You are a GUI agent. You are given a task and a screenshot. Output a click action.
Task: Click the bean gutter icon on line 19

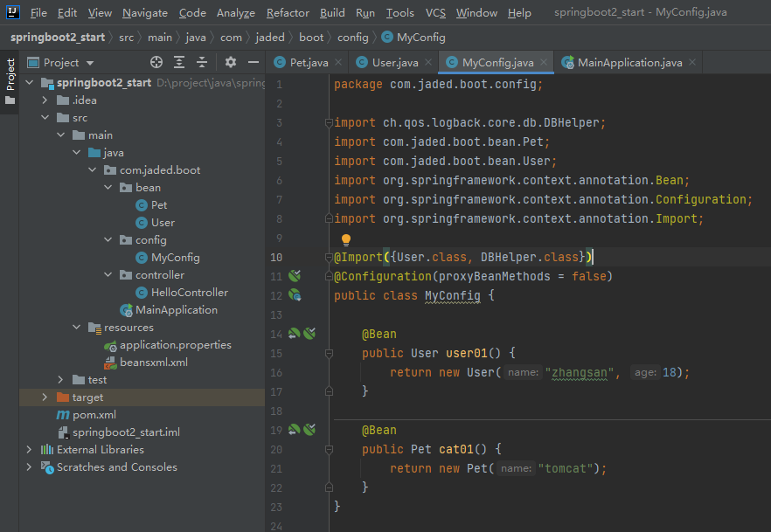(x=295, y=430)
